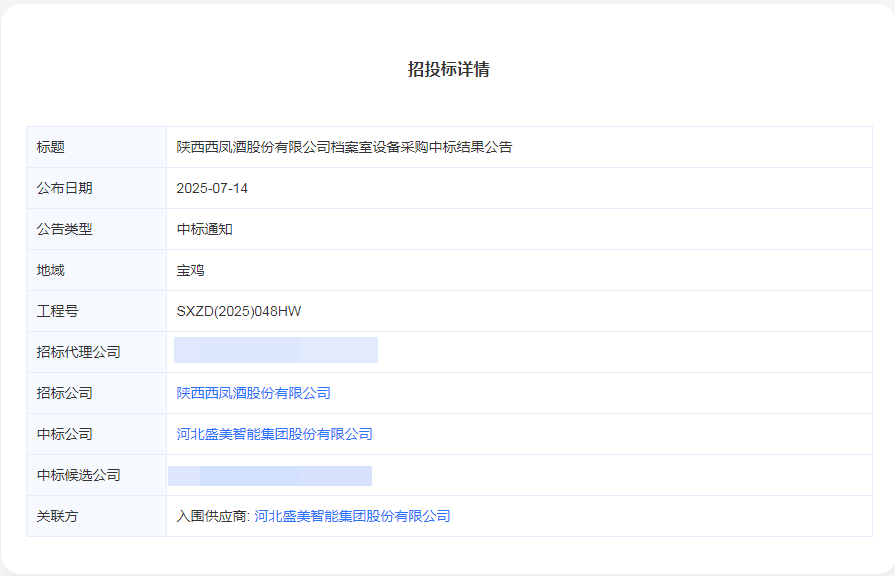
Task: Click the project number SXZD(2025)048HW
Action: (239, 311)
